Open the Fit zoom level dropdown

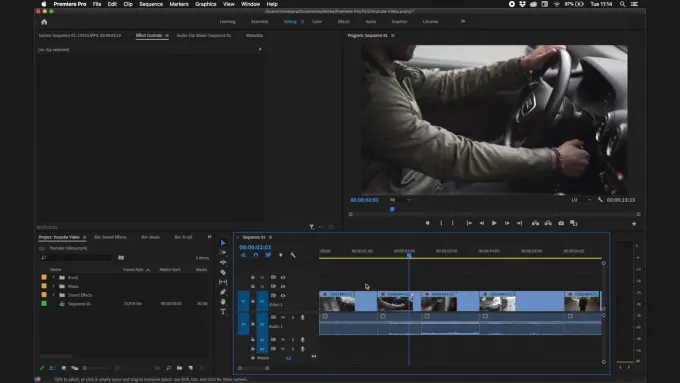(x=399, y=200)
